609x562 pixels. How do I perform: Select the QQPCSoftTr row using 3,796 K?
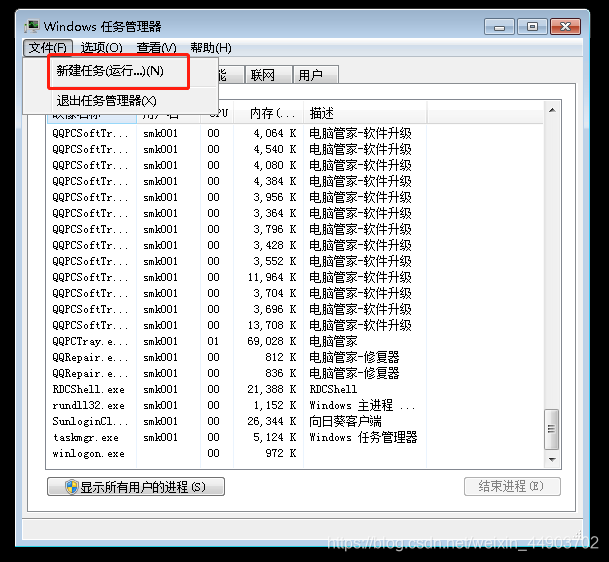(x=236, y=229)
